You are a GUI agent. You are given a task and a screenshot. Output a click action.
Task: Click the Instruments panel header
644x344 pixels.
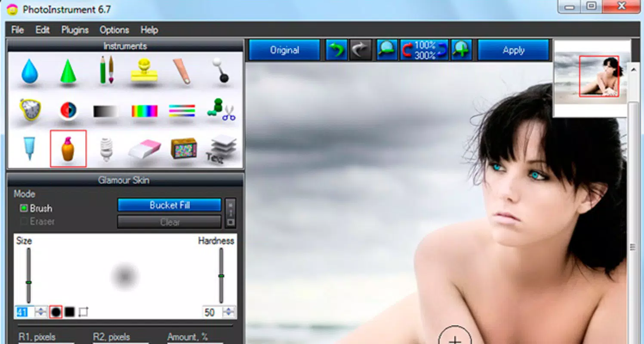(x=125, y=46)
